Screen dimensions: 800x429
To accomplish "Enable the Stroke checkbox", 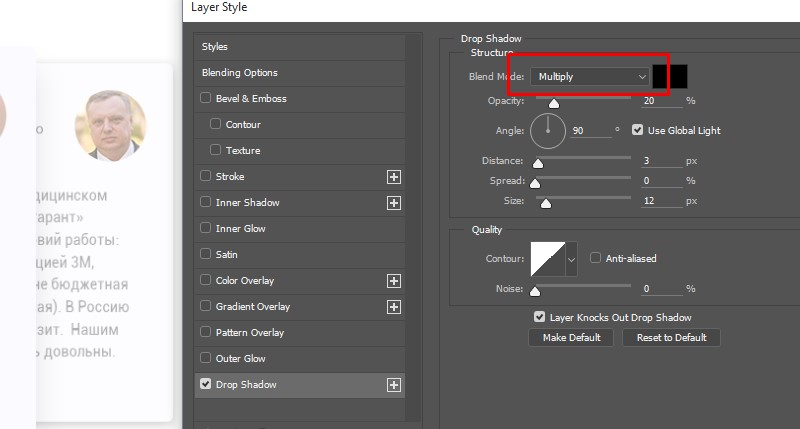I will [206, 175].
